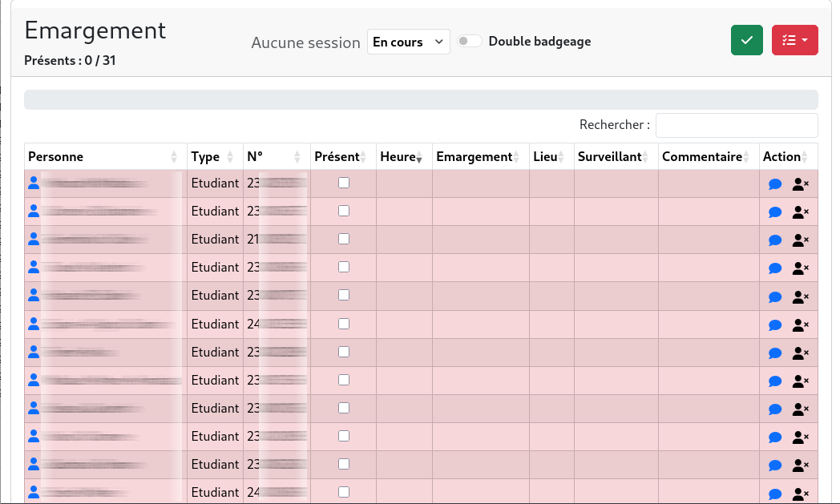Check the Présent box in first row

(344, 183)
